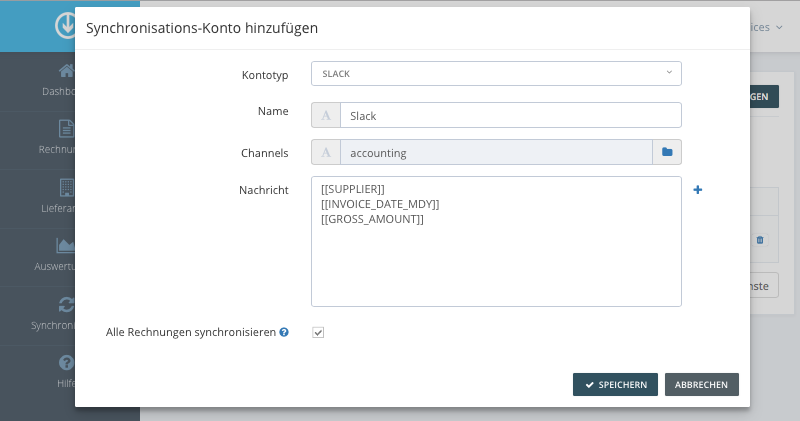Screen dimensions: 800x421
Task: Open Rechnungen document icon in sidebar
Action: (66, 129)
